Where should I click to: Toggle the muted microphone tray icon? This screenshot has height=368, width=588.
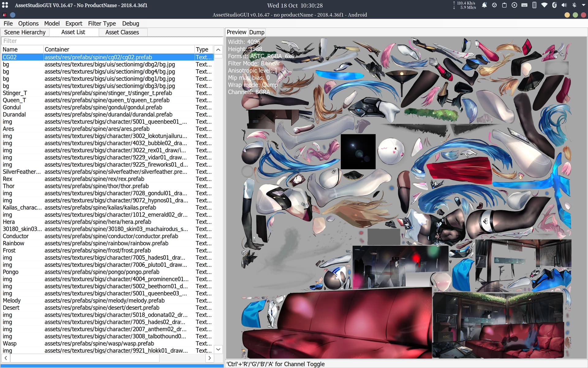574,5
